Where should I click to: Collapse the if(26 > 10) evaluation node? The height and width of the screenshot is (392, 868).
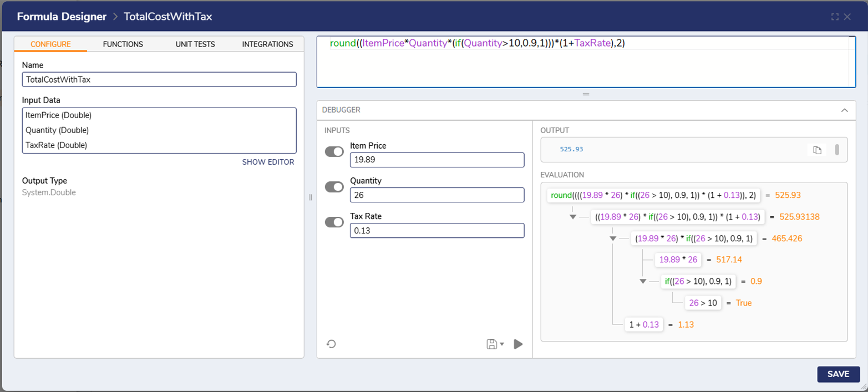643,281
